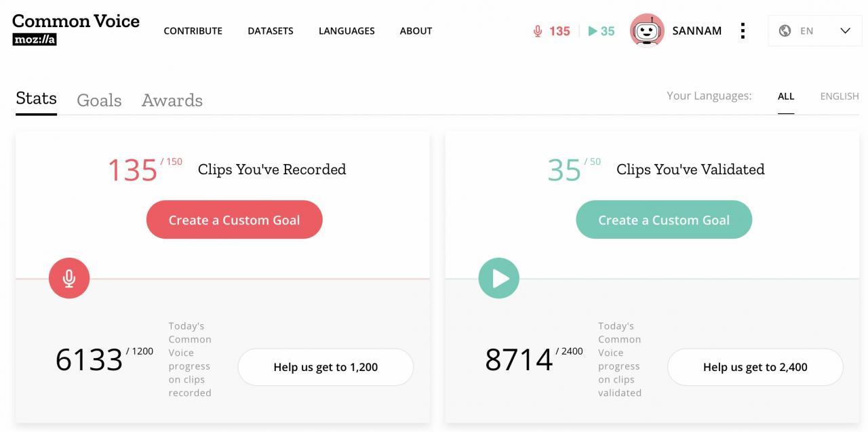Image resolution: width=868 pixels, height=432 pixels.
Task: Click the large 35 validated clips number
Action: point(564,170)
